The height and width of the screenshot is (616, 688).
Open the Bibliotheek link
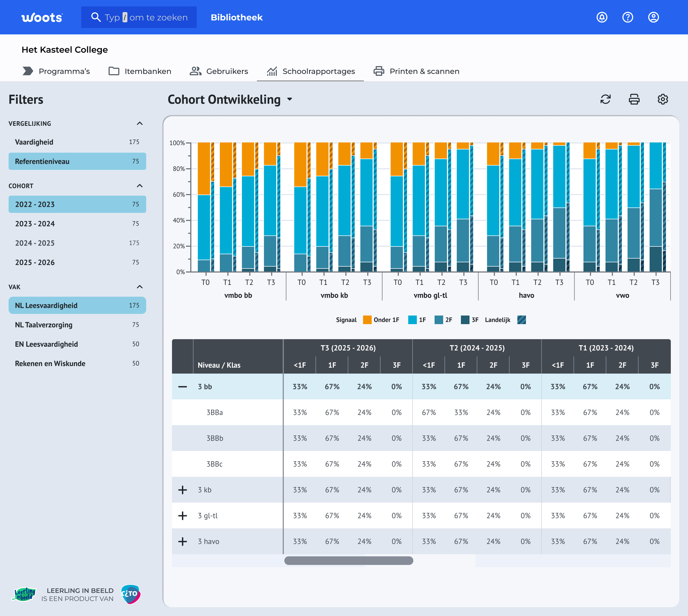[236, 17]
